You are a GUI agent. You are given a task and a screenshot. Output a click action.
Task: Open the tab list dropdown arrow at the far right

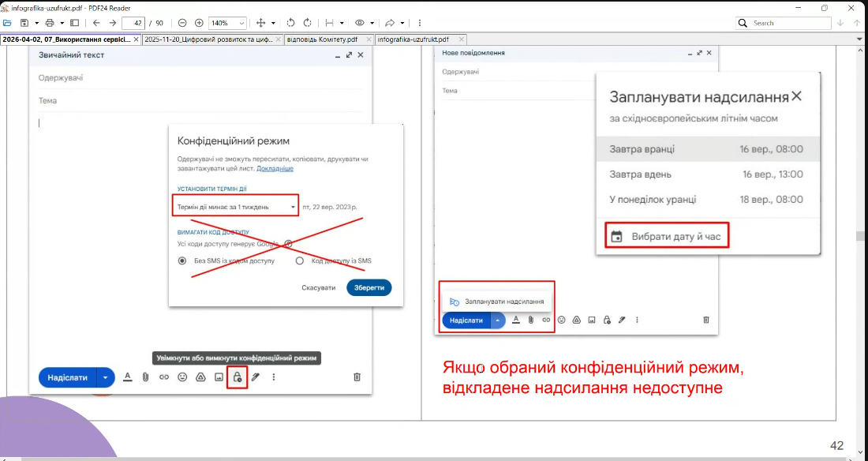(859, 39)
